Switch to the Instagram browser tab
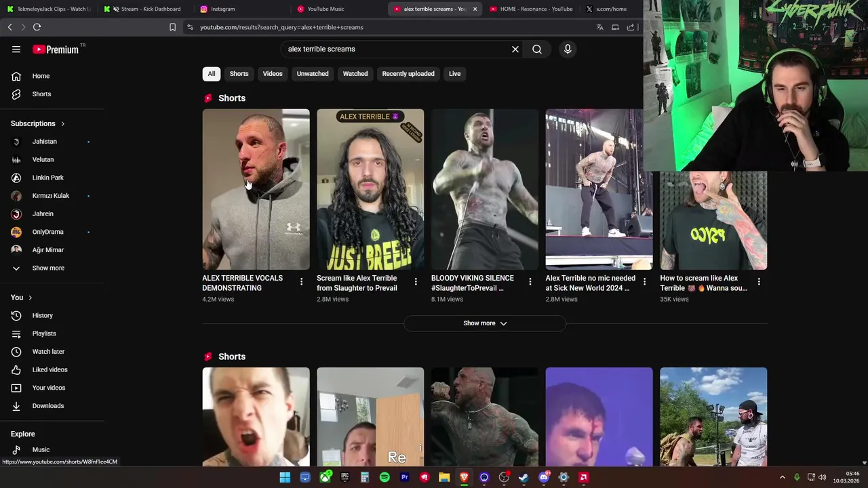This screenshot has height=488, width=868. [x=241, y=9]
